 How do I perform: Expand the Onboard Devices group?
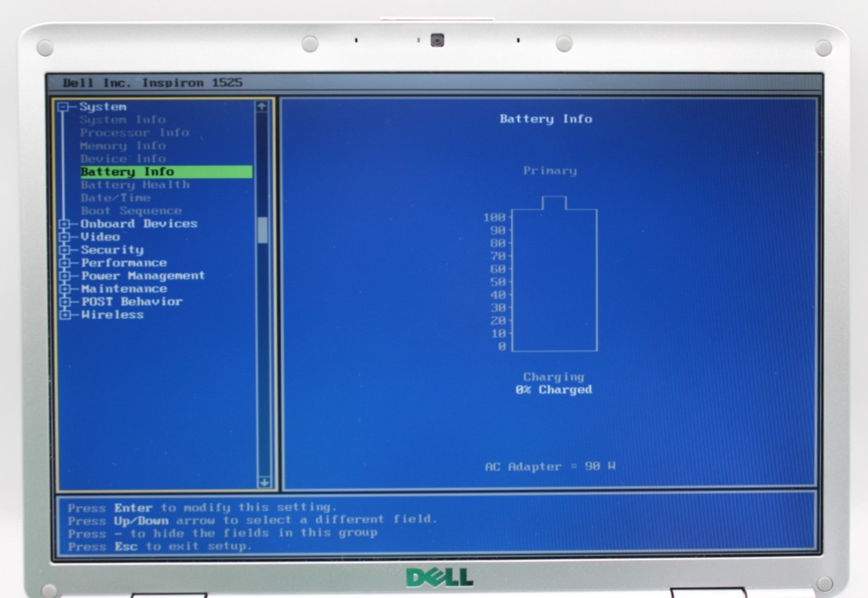(x=65, y=224)
